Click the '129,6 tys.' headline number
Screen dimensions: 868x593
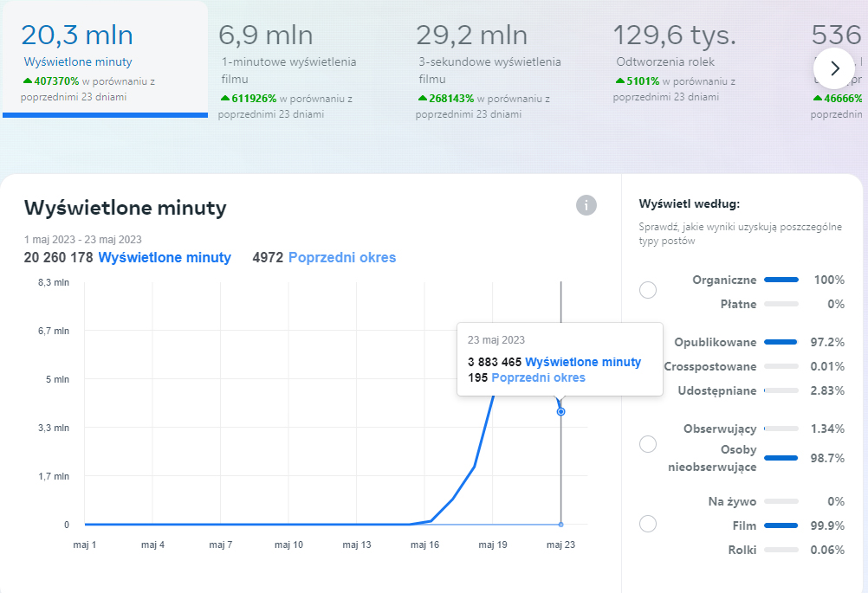click(674, 35)
